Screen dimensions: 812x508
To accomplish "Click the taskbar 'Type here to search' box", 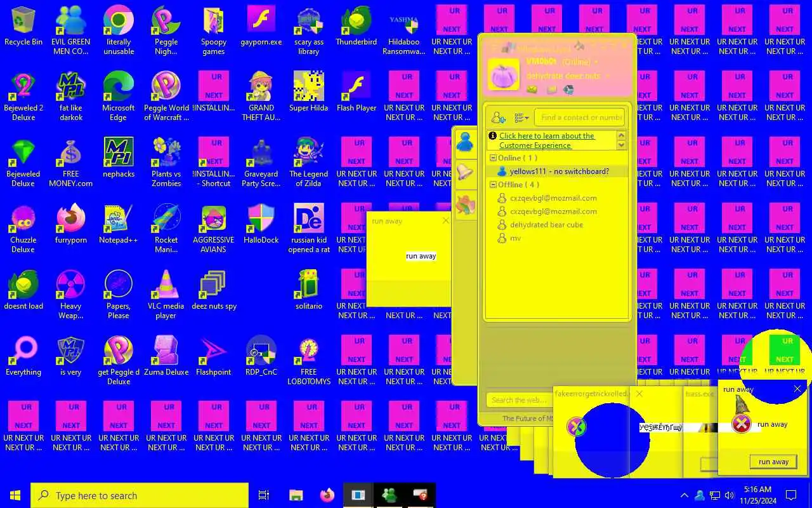I will tap(140, 495).
